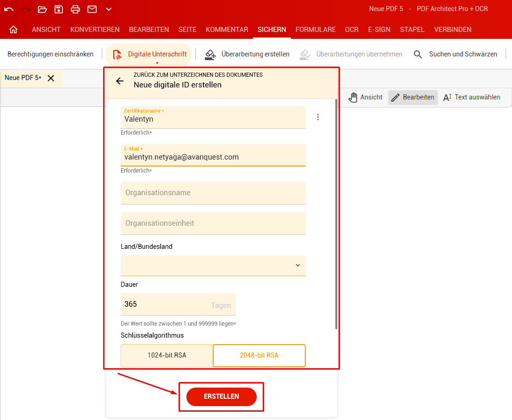This screenshot has width=512, height=420.
Task: Click the ERSTELLEN button
Action: pos(222,396)
